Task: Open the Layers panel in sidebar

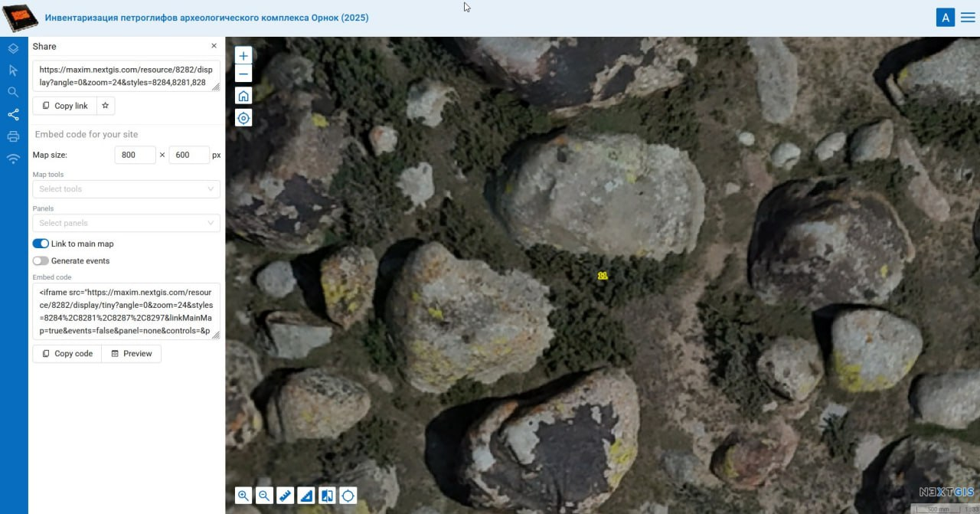Action: point(13,48)
